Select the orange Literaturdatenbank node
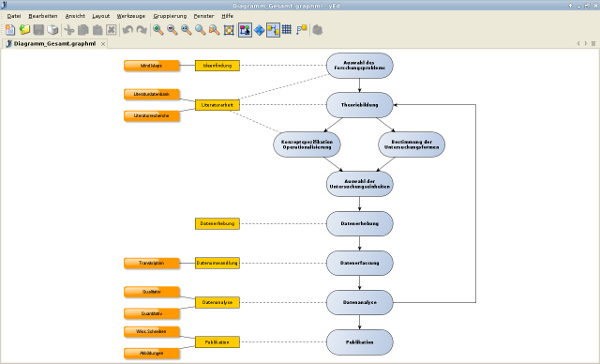Viewport: 600px width, 364px height. pyautogui.click(x=152, y=94)
